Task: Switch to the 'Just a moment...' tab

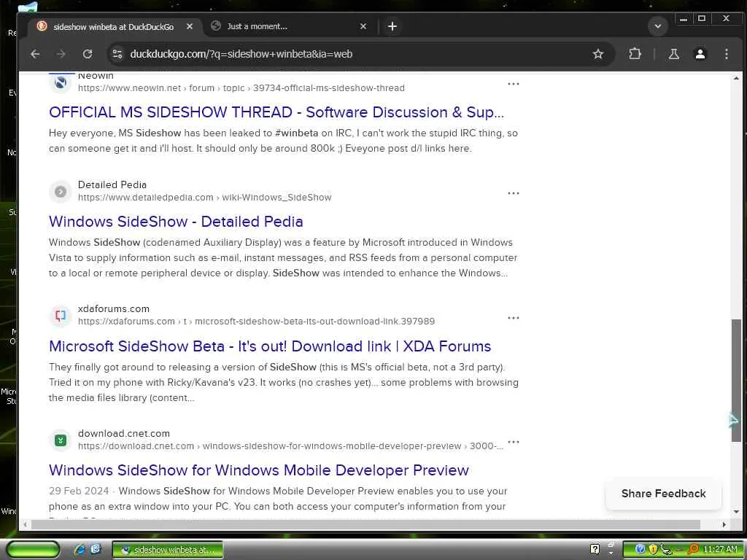Action: pos(289,26)
